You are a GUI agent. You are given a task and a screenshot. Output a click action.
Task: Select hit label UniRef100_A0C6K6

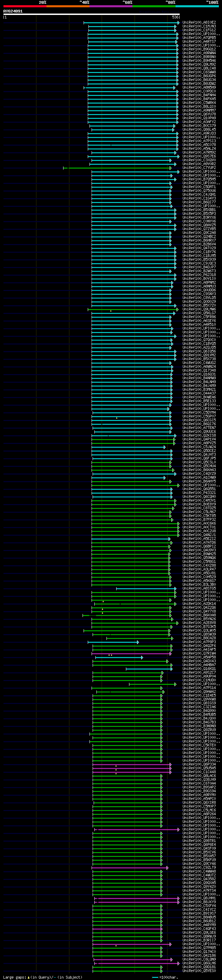[x=199, y=523]
